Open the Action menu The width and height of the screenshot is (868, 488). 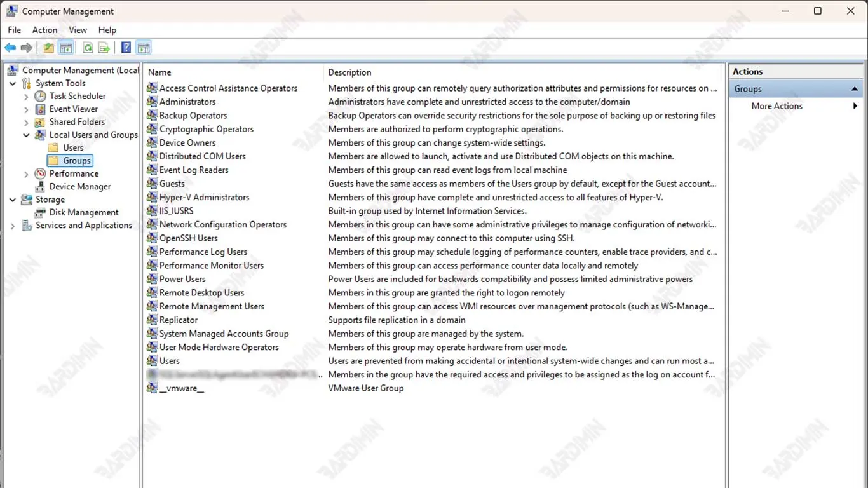tap(44, 30)
